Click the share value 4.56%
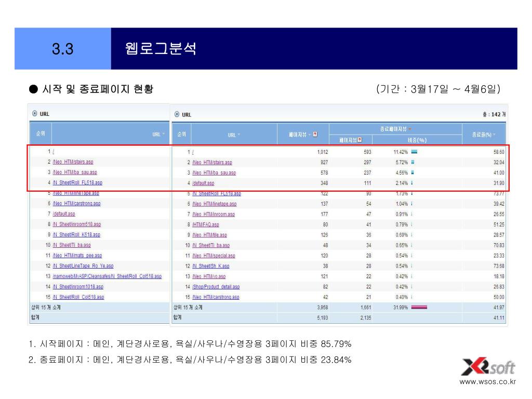Screen dimensions: 532x399 pos(402,172)
